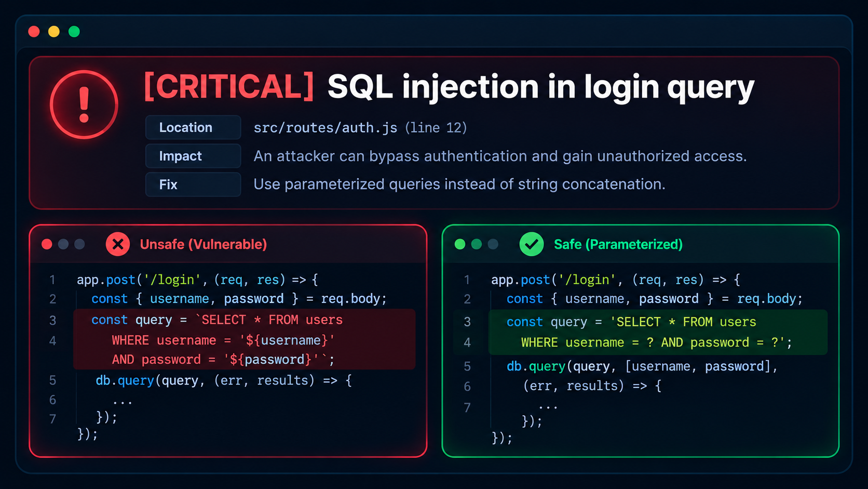Click the red critical alert exclamation icon
Screen dimensions: 868x489
(84, 104)
